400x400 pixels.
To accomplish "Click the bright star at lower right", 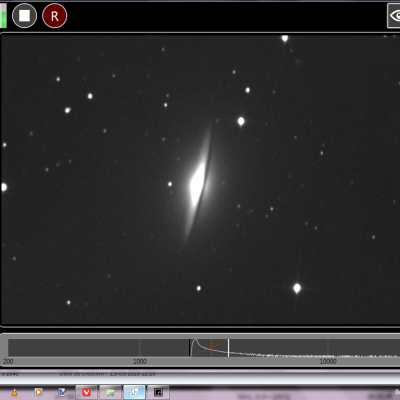I will coord(297,288).
